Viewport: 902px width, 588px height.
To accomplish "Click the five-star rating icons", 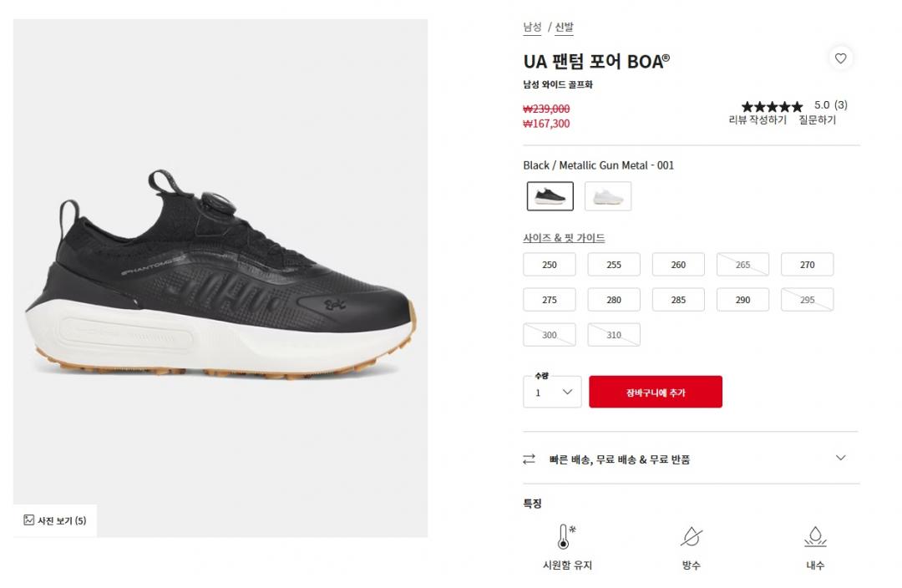I will click(x=772, y=106).
